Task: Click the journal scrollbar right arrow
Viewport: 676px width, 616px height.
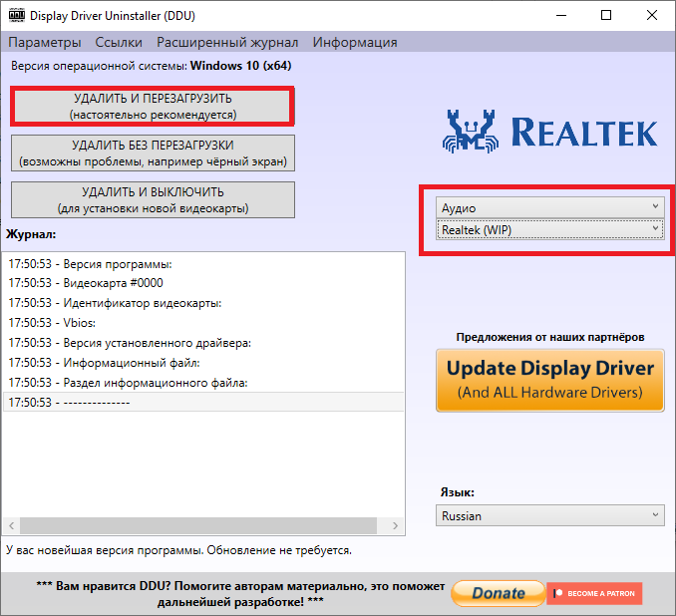Action: 395,525
